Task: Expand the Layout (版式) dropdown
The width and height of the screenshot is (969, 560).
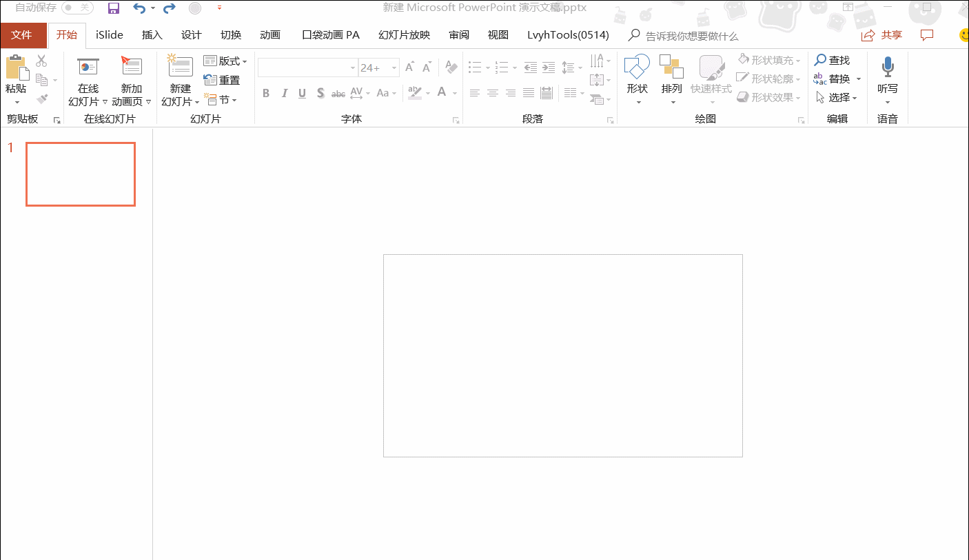Action: 225,61
